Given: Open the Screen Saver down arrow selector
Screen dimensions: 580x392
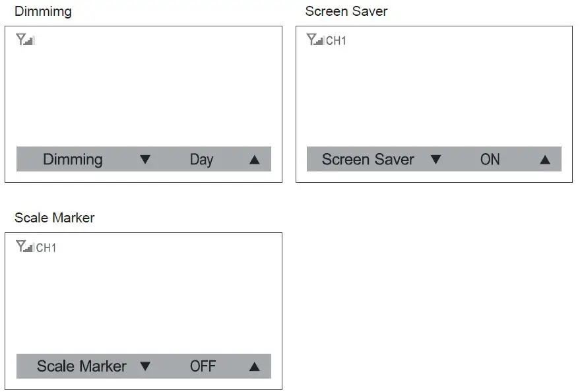Looking at the screenshot, I should pyautogui.click(x=436, y=159).
